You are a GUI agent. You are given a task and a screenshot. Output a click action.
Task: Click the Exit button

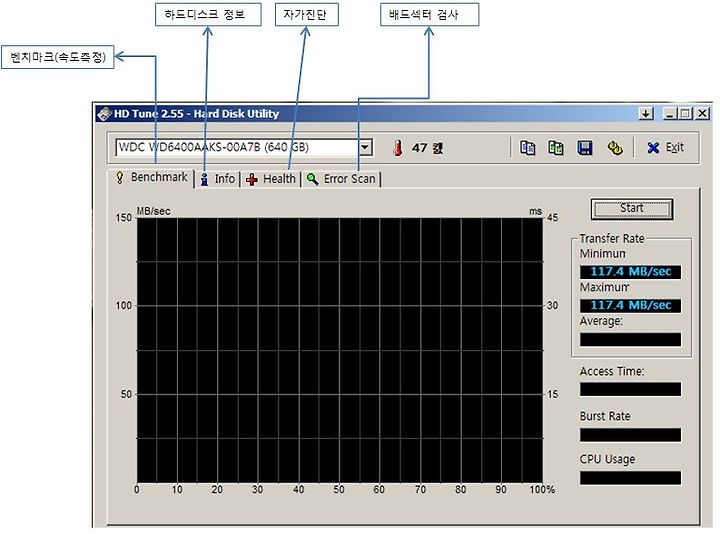tap(665, 148)
